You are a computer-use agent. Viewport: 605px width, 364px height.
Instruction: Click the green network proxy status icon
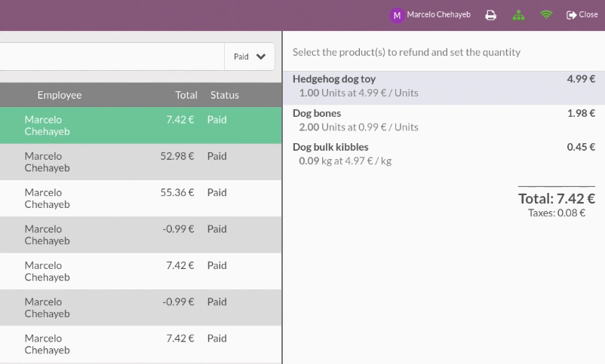pyautogui.click(x=518, y=15)
